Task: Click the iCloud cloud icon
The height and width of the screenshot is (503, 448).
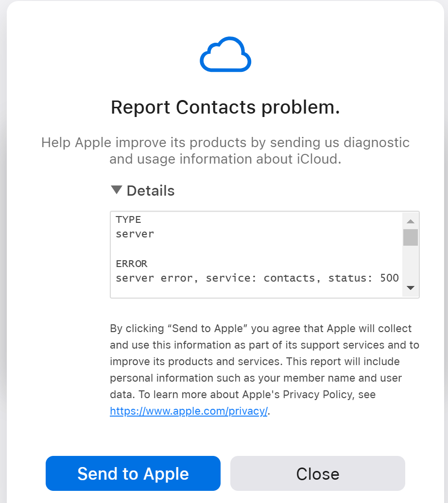Action: (225, 54)
